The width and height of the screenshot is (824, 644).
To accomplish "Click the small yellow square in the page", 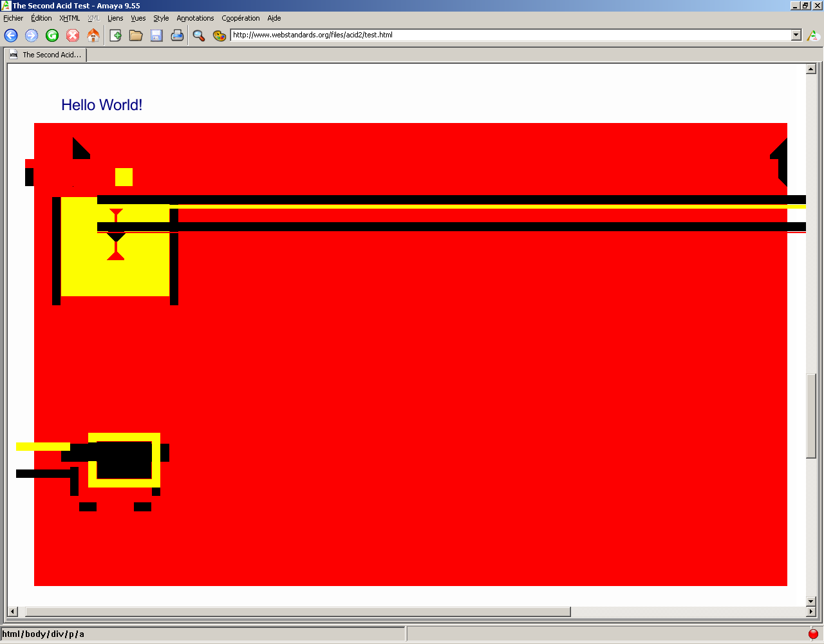I will click(x=124, y=177).
